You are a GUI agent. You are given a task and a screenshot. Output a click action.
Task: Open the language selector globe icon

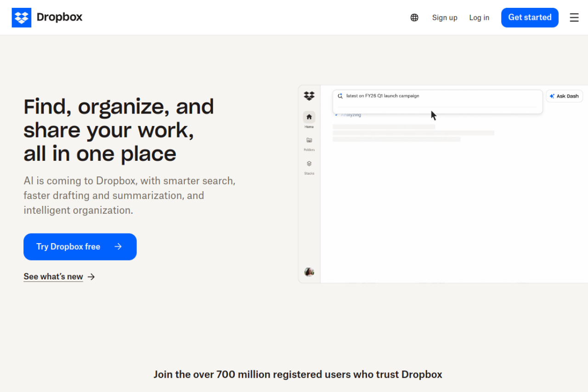click(414, 17)
